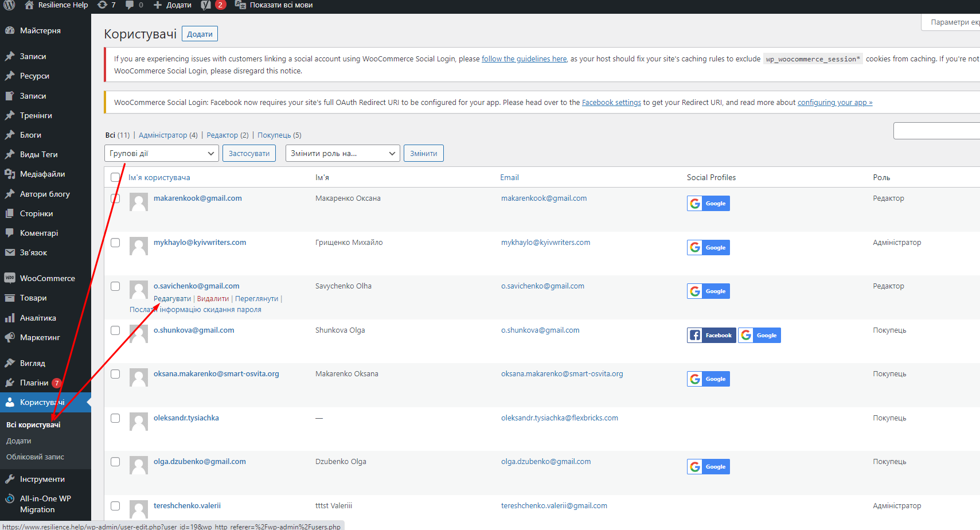This screenshot has width=980, height=530.
Task: Click Переглянути under o.savichenko@gmail.com
Action: (x=256, y=299)
